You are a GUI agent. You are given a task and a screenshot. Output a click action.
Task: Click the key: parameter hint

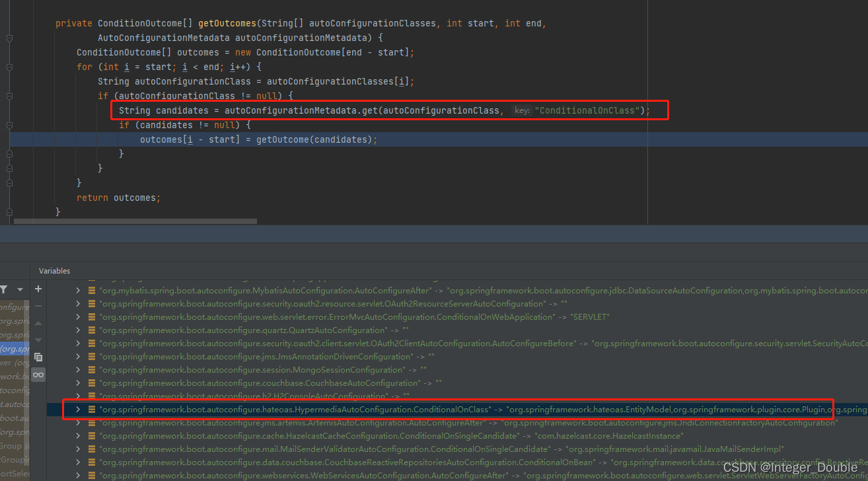pyautogui.click(x=522, y=110)
